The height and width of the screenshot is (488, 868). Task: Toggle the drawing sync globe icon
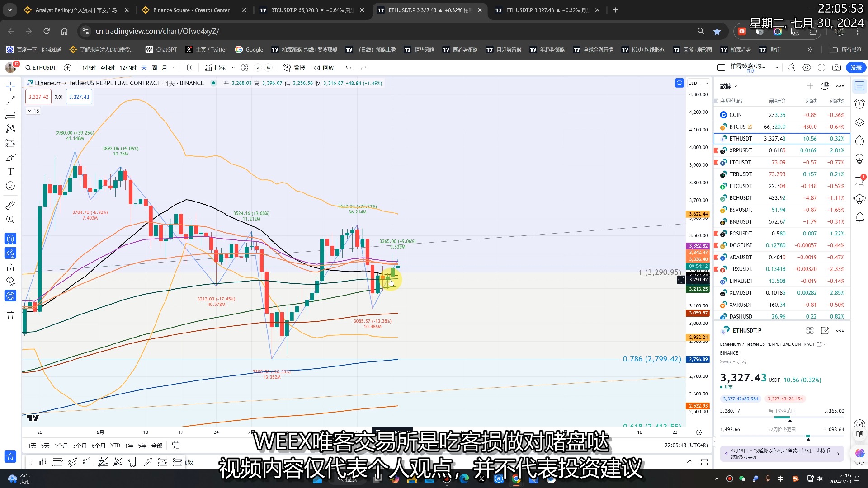pos(10,296)
